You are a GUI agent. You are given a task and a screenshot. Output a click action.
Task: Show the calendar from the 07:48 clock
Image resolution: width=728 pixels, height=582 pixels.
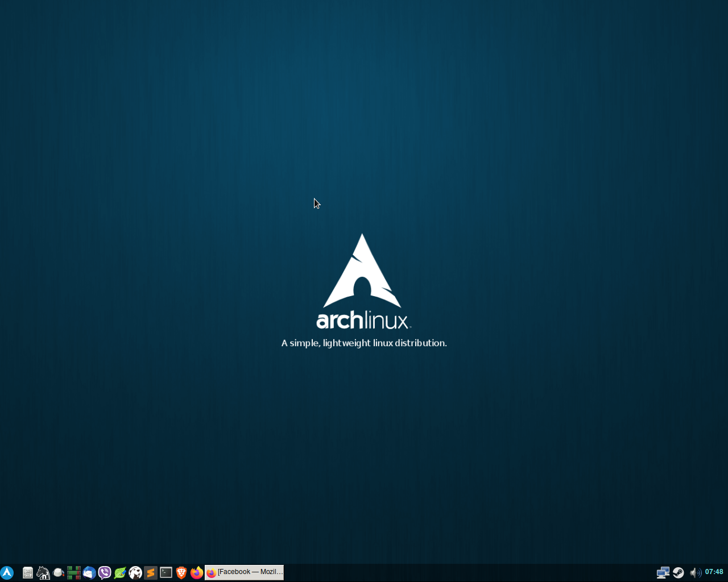(714, 572)
